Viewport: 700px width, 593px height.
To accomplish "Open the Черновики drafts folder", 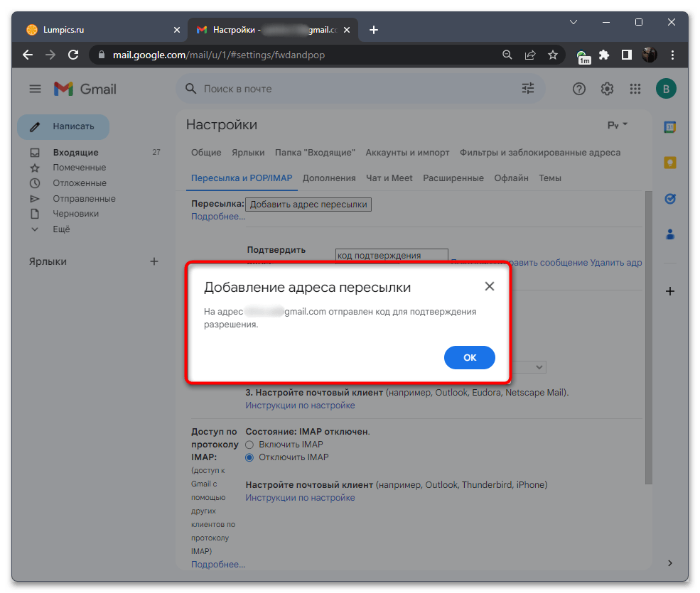I will click(75, 214).
